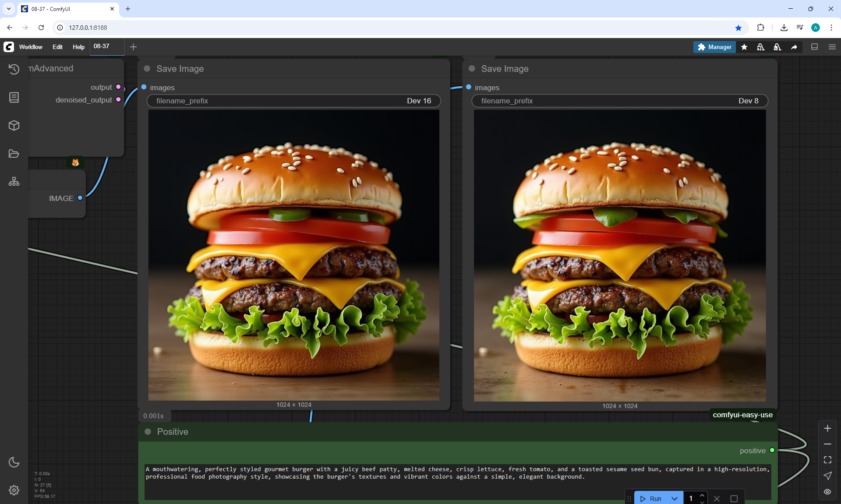Open the node library sidebar icon
This screenshot has height=504, width=841.
tap(14, 97)
